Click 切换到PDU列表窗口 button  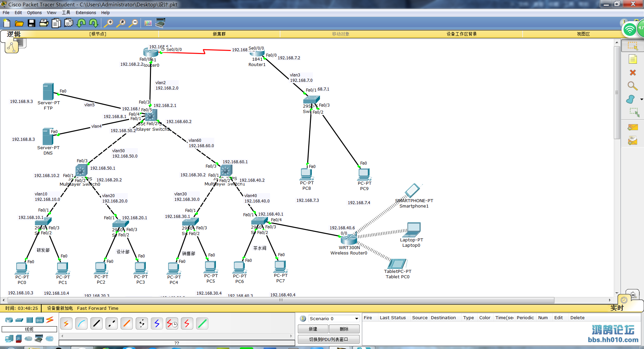(329, 339)
